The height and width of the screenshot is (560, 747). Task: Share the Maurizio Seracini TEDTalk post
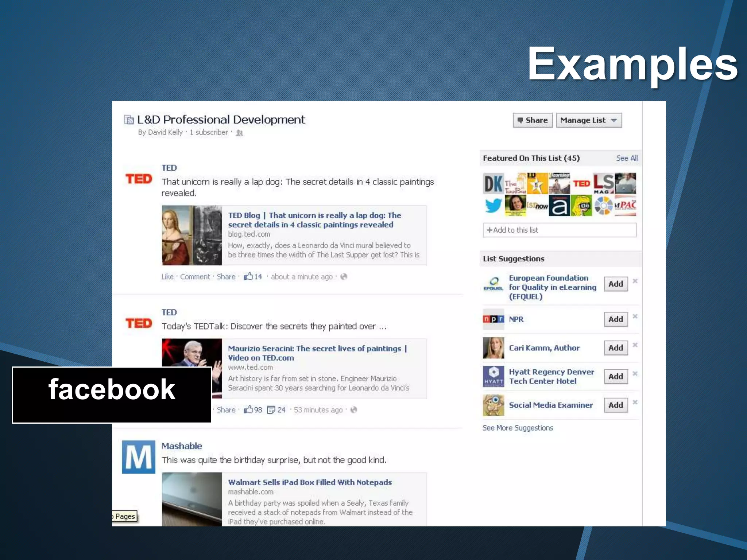pyautogui.click(x=226, y=410)
